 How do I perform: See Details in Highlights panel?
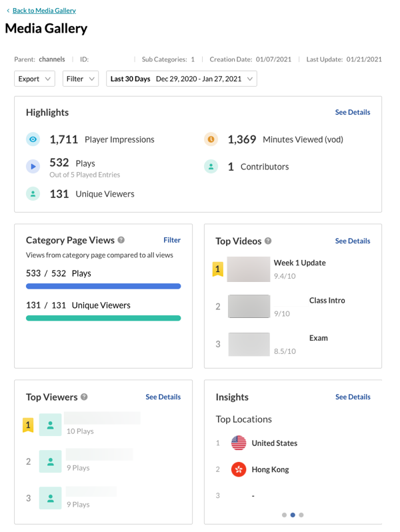(353, 112)
